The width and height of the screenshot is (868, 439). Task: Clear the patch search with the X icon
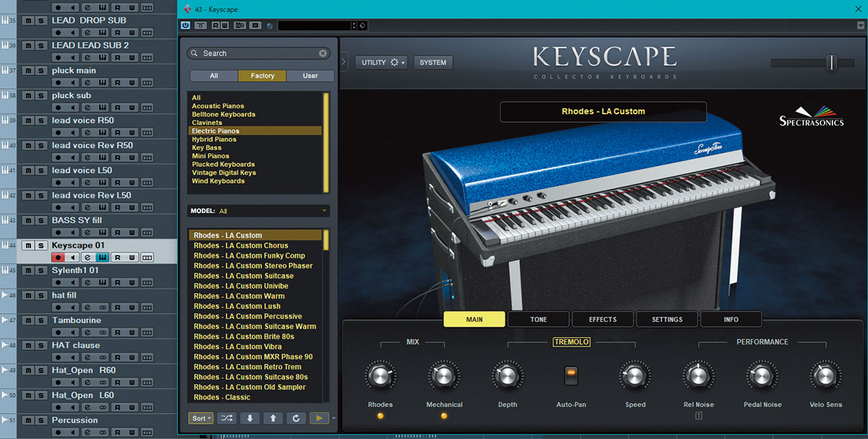click(323, 54)
